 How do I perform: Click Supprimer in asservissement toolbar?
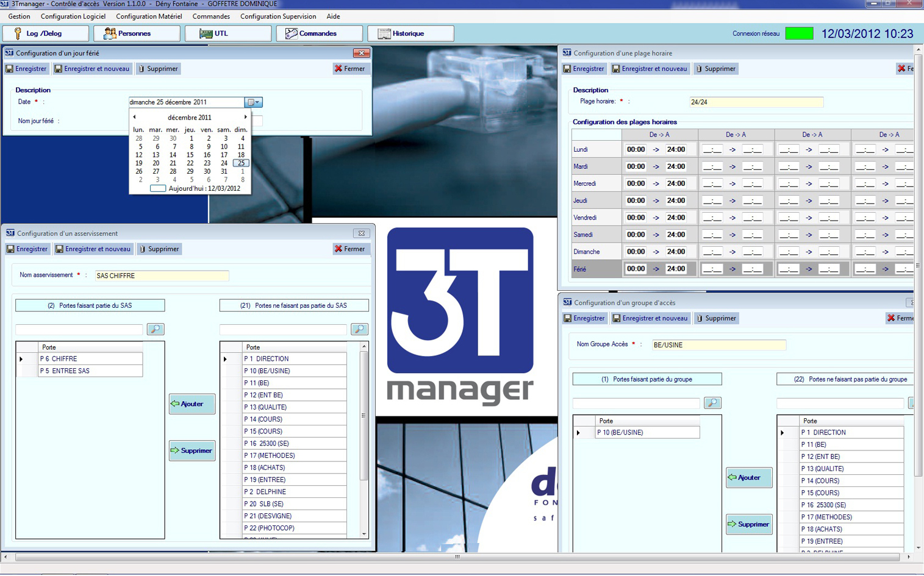pyautogui.click(x=159, y=249)
